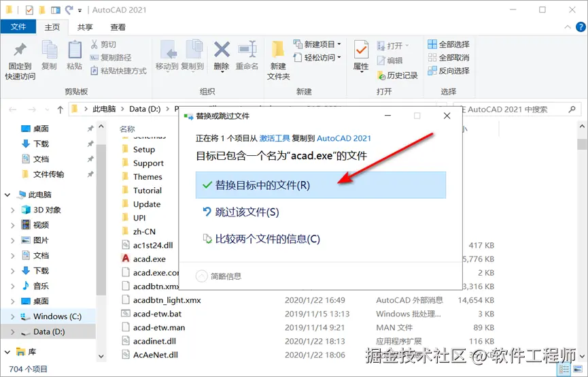
Task: Click Pin to Quick Access (固定到快速访问)
Action: click(20, 61)
